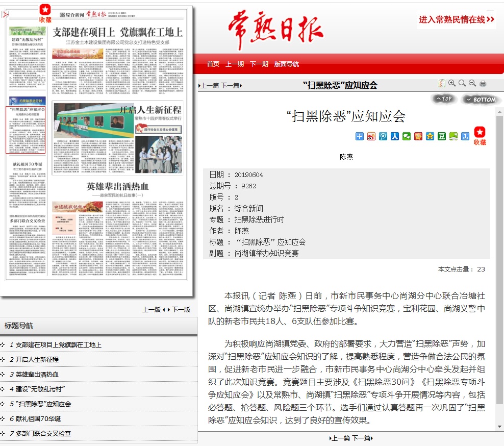This screenshot has height=446, width=504.
Task: Open 下一期 next issue
Action: (x=259, y=64)
